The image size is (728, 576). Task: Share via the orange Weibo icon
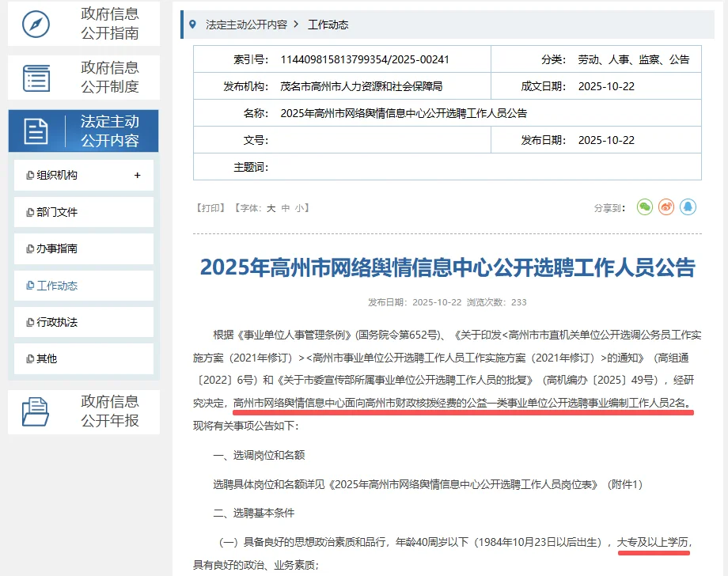(666, 207)
